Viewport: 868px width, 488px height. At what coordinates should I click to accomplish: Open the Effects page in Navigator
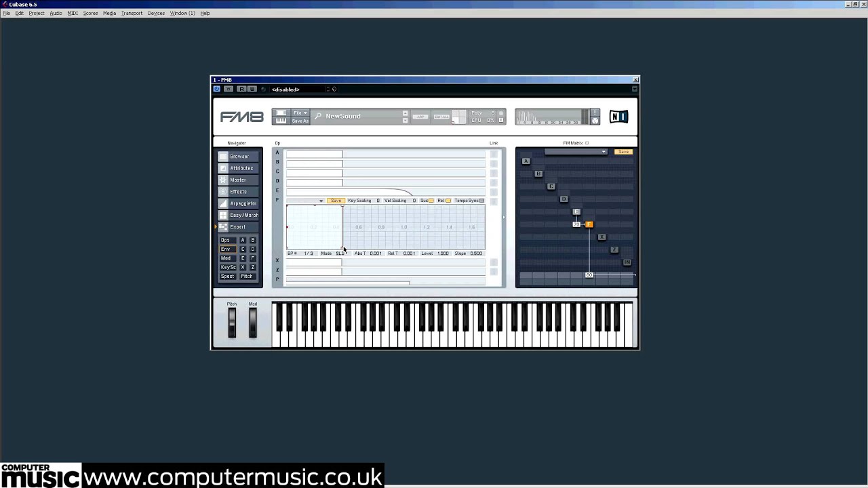point(239,192)
